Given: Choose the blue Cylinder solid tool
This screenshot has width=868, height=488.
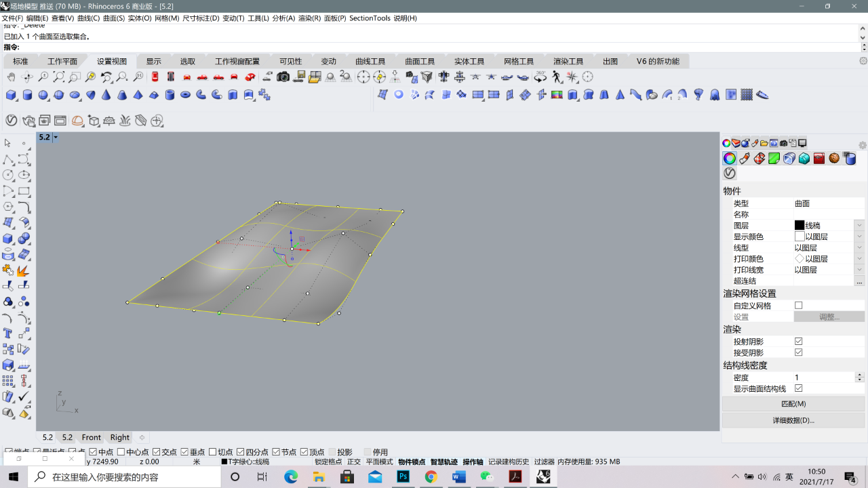Looking at the screenshot, I should pyautogui.click(x=27, y=95).
